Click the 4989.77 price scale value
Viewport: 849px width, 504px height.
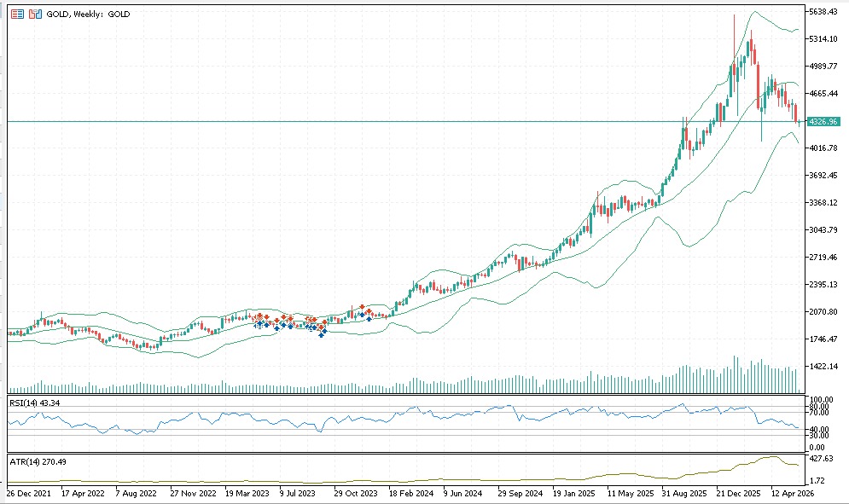[x=824, y=66]
